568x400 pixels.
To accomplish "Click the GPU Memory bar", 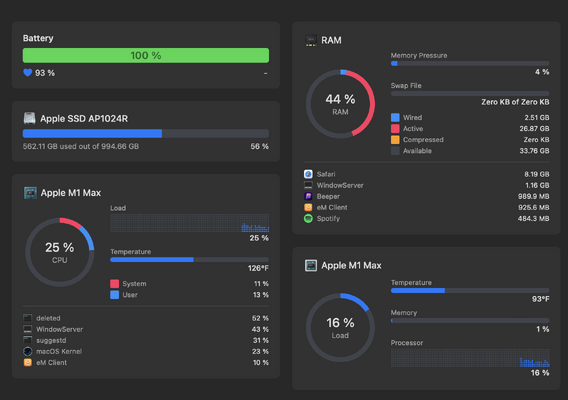I will point(470,320).
